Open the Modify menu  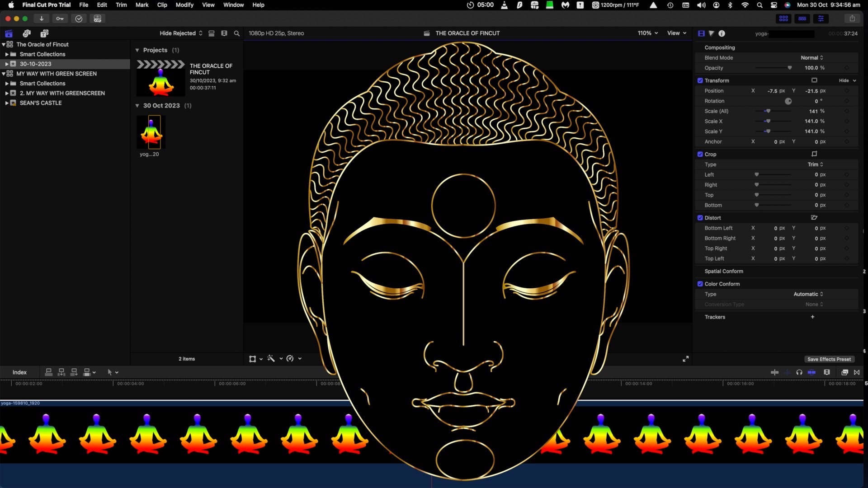point(184,5)
